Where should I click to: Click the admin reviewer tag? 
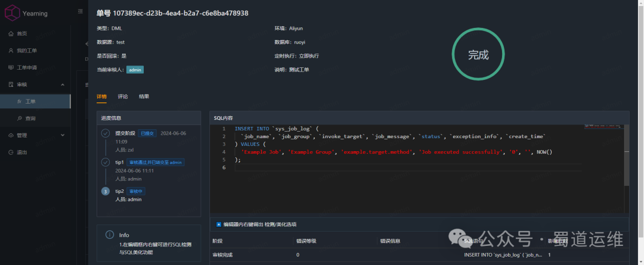tap(135, 70)
